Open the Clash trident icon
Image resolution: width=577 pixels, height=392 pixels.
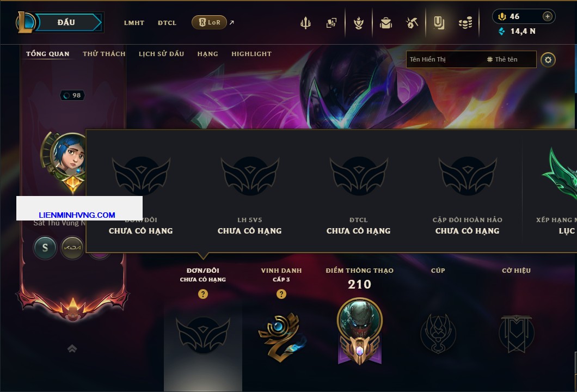tap(305, 23)
